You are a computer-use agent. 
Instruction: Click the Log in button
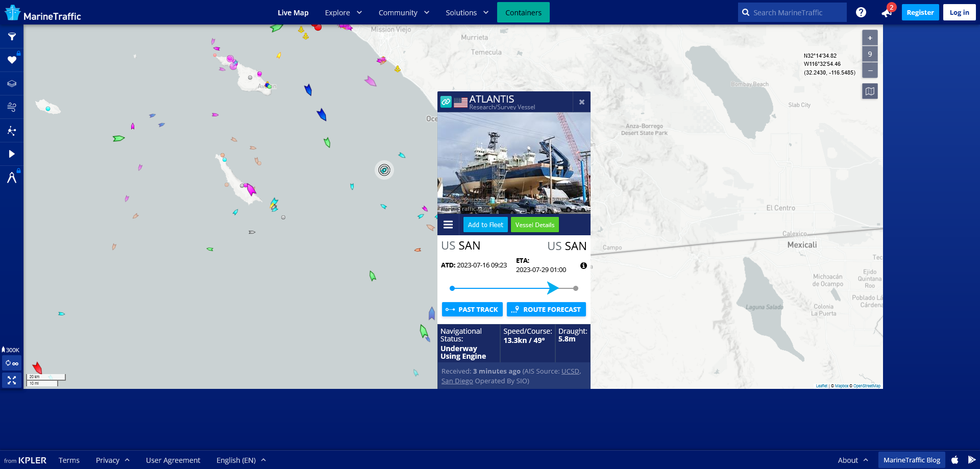[x=960, y=12]
